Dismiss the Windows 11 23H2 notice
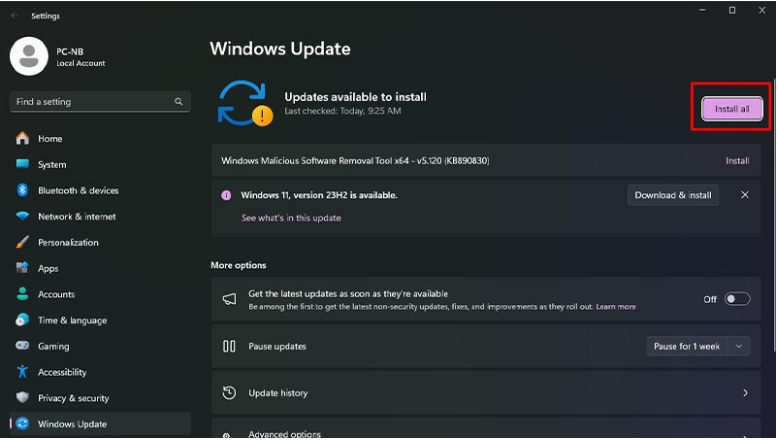The height and width of the screenshot is (440, 778). [x=744, y=195]
